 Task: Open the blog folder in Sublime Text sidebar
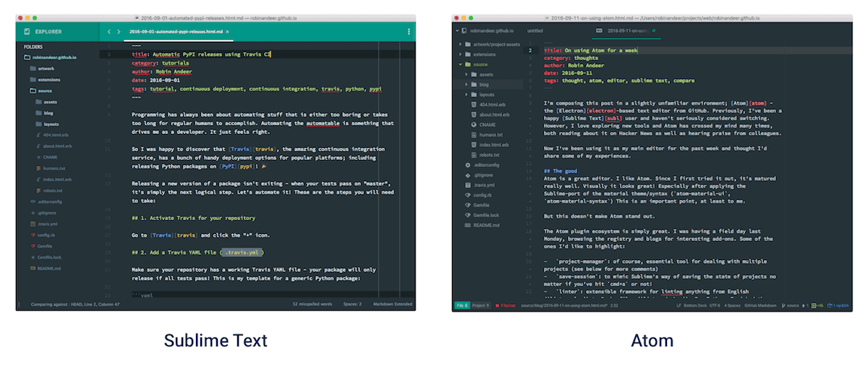pos(44,113)
